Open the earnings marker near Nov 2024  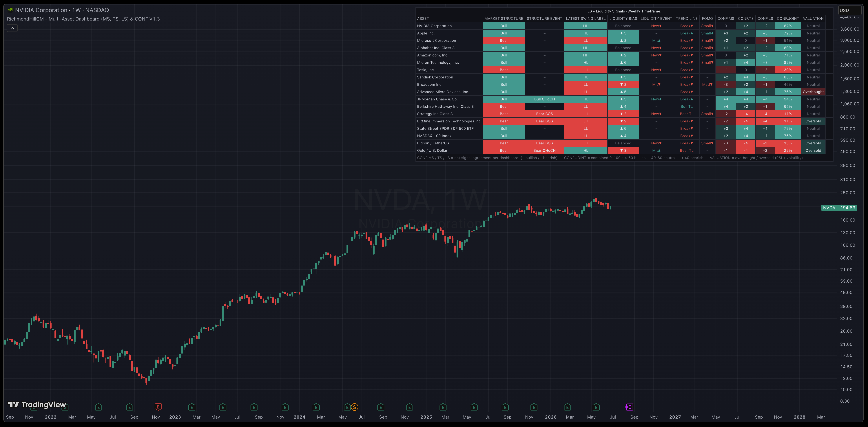[409, 407]
